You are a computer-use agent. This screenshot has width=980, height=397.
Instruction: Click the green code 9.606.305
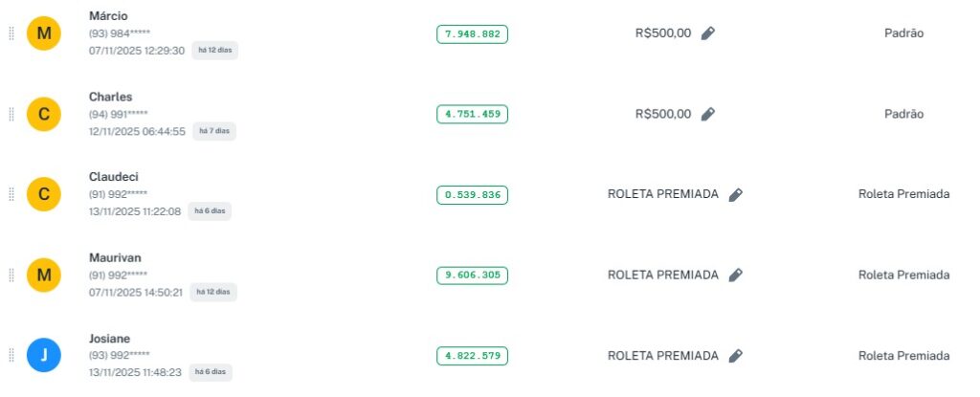472,276
